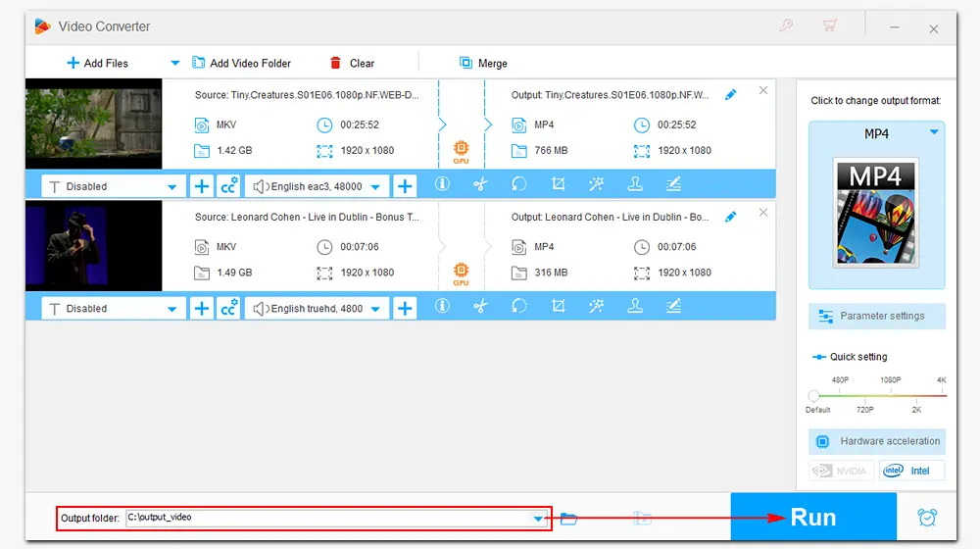Open crop tool for Tiny Creatures video
Image resolution: width=980 pixels, height=549 pixels.
559,184
